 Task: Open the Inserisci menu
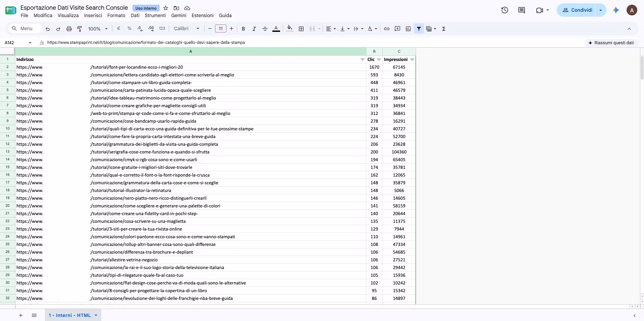(x=93, y=15)
